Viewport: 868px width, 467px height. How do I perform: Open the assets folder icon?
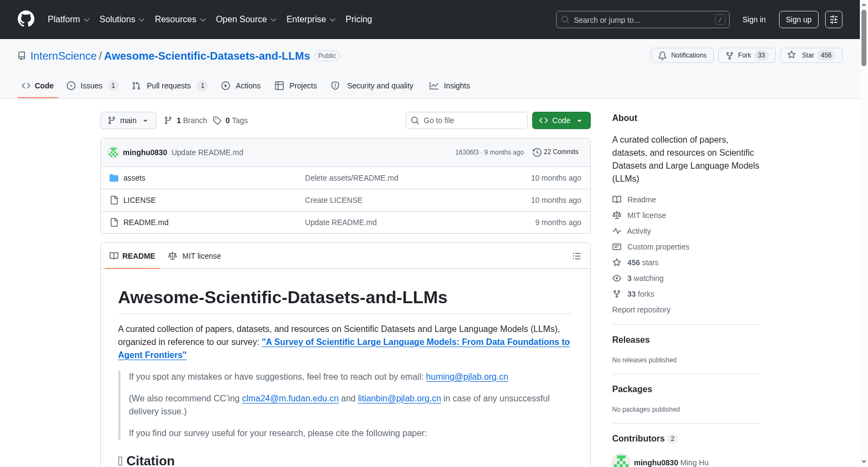point(114,178)
